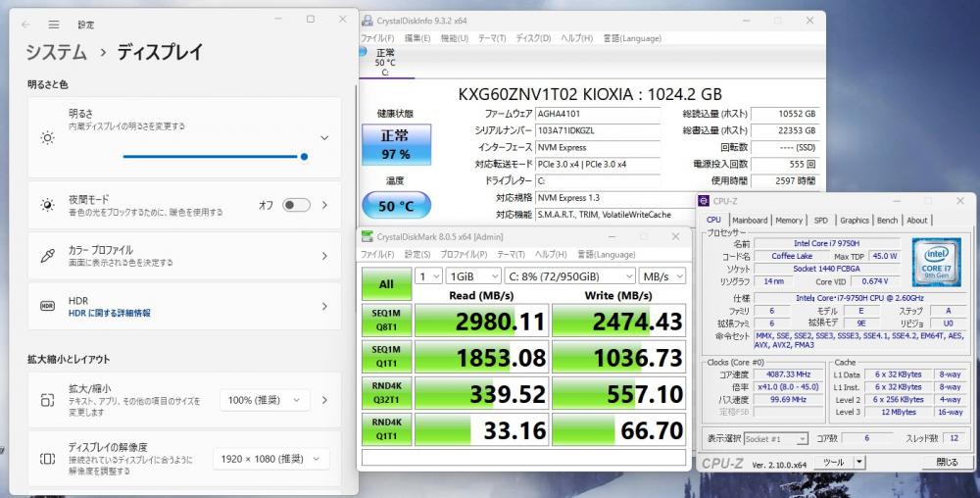Screen dimensions: 980x498
Task: Click the blue disk status circle in CrystalDiskInfo
Action: pos(363,52)
